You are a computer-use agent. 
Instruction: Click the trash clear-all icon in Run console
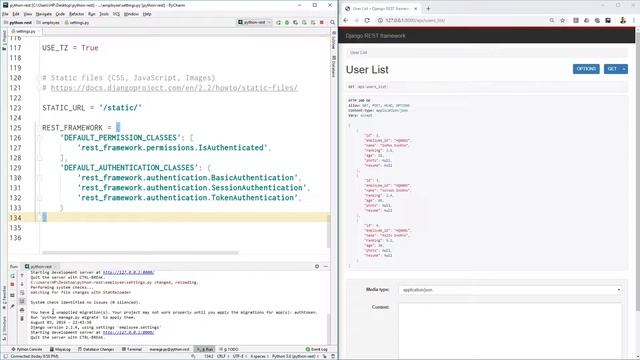coord(22,318)
